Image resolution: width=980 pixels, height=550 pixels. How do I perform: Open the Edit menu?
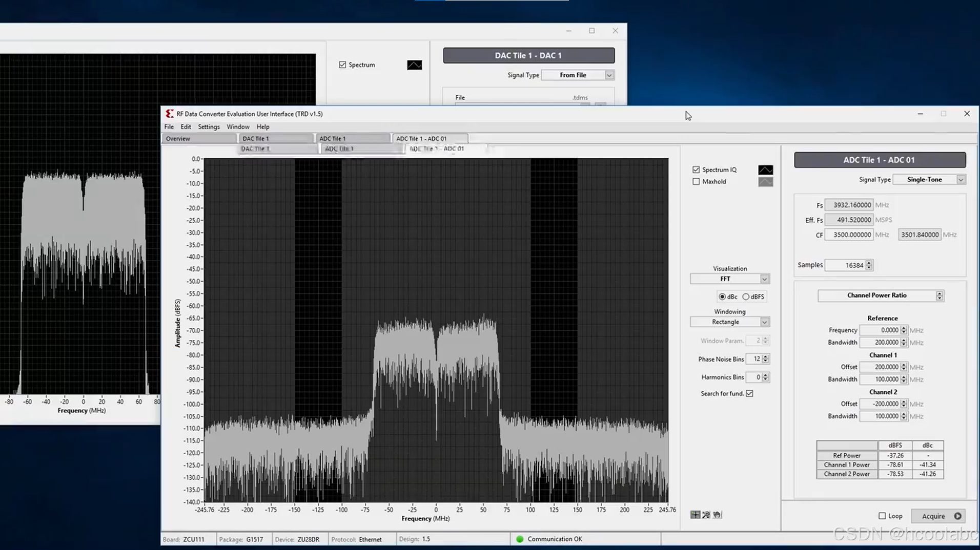tap(186, 126)
